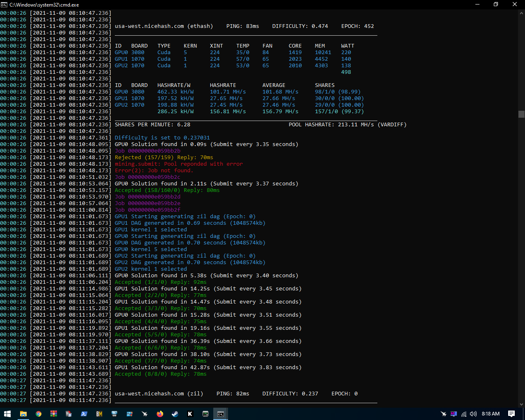Image resolution: width=525 pixels, height=420 pixels.
Task: Open the Start menu
Action: (8, 414)
